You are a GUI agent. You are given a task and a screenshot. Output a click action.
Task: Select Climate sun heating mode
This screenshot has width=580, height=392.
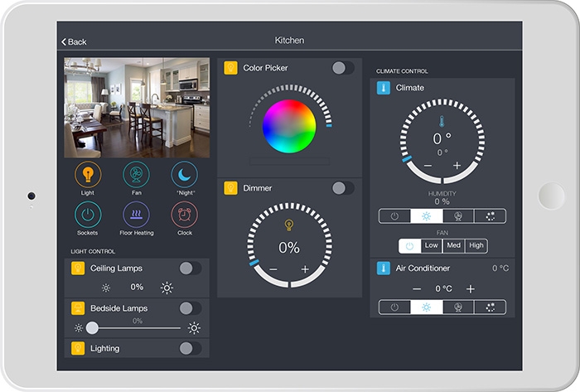pyautogui.click(x=427, y=216)
